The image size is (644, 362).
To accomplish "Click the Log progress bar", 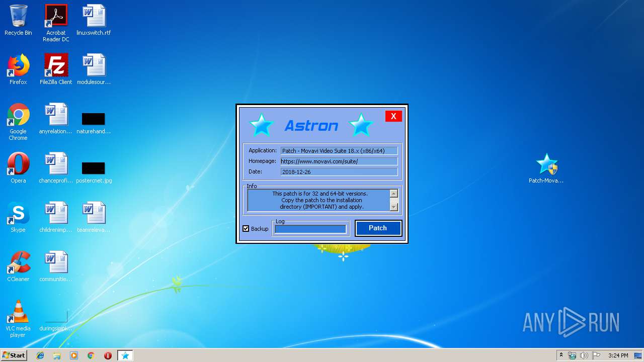I will [310, 229].
